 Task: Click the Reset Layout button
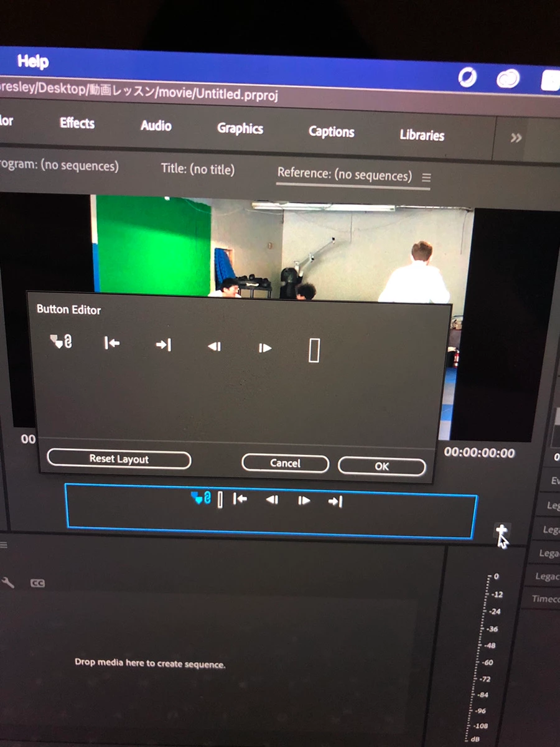tap(119, 459)
